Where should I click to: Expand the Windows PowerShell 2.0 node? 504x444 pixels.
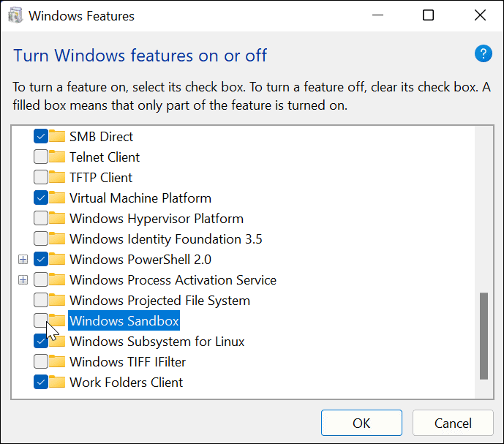(x=23, y=259)
